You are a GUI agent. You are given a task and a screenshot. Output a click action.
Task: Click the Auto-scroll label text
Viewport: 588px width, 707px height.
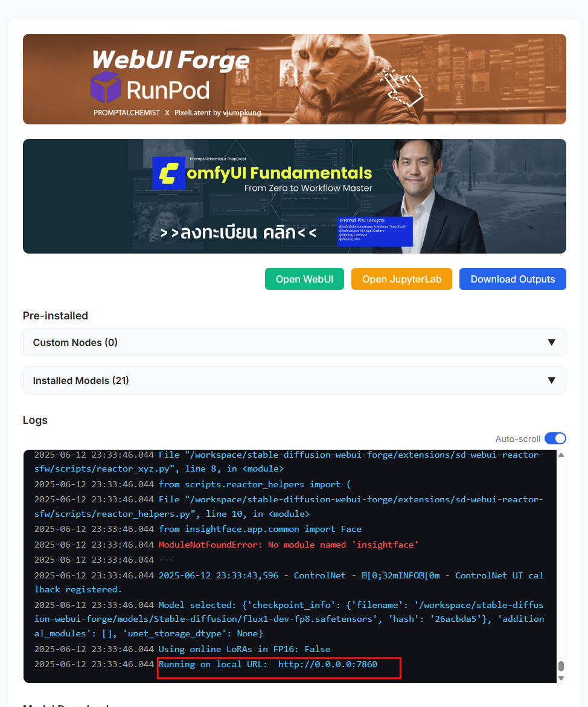click(517, 439)
